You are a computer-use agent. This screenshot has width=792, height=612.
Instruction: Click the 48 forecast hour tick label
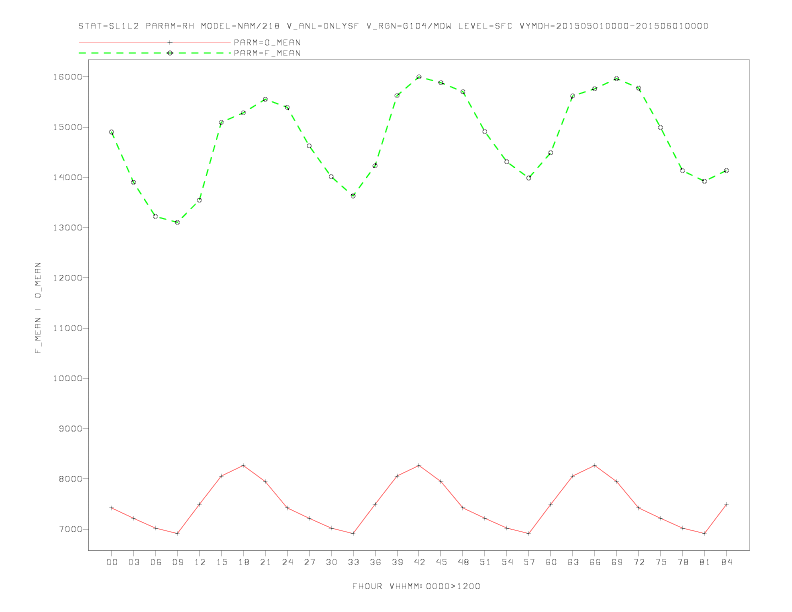click(x=463, y=562)
